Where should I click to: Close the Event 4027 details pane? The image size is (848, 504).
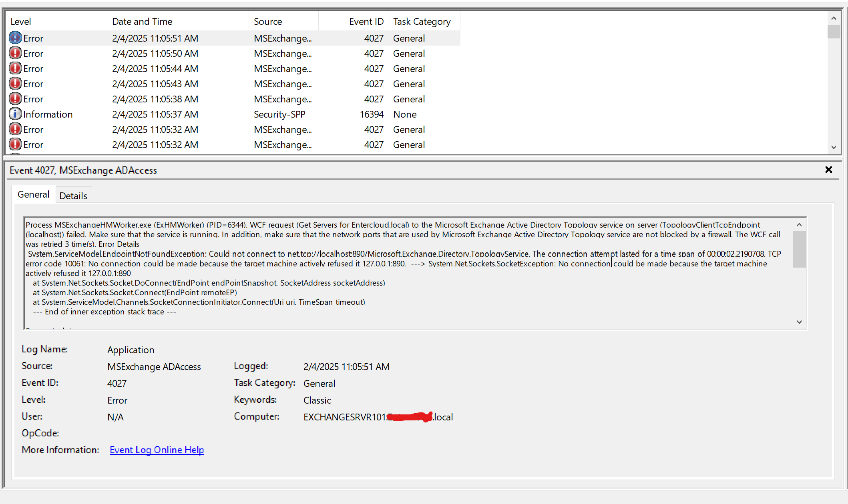click(828, 170)
